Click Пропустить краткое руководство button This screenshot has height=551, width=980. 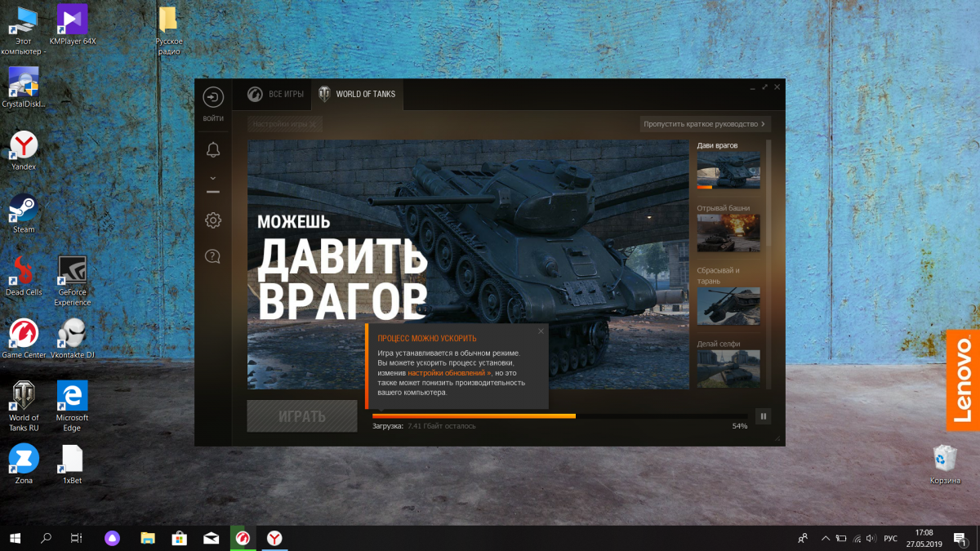click(x=706, y=124)
